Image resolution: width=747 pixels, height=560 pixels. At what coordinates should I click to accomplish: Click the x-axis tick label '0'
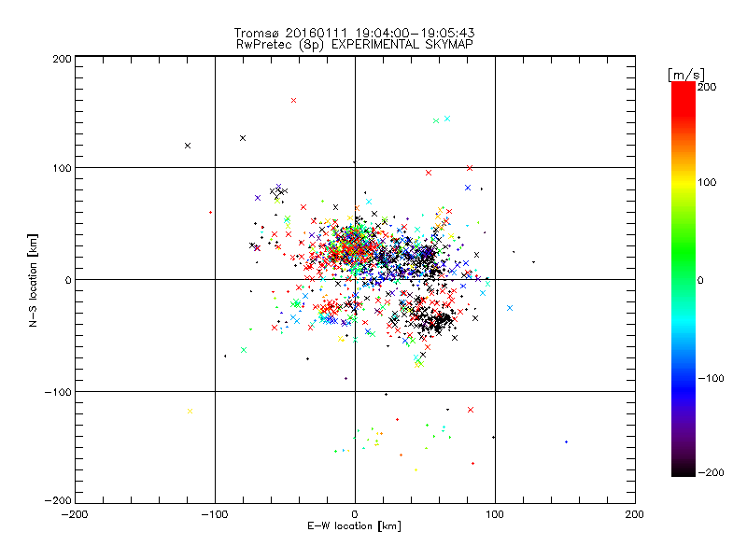tap(355, 514)
